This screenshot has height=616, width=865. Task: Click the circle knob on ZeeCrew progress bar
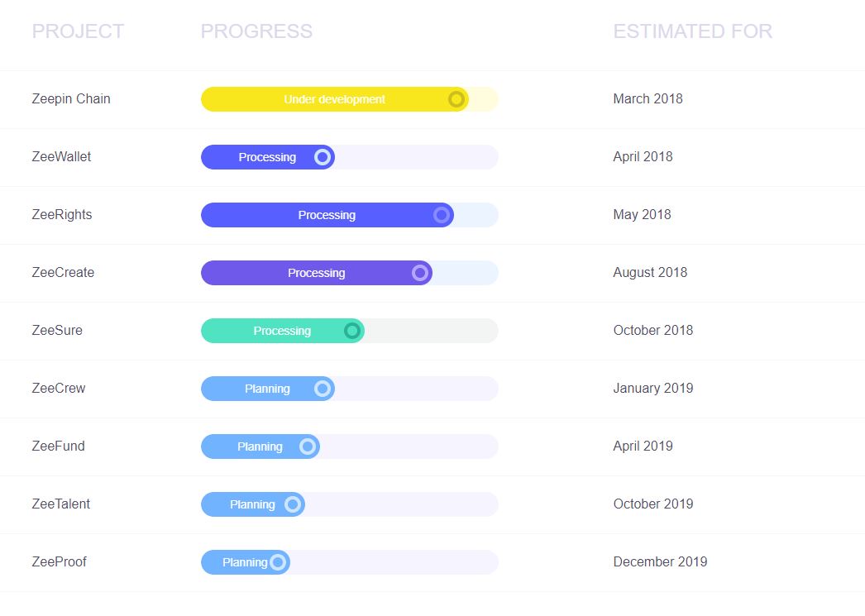coord(323,389)
